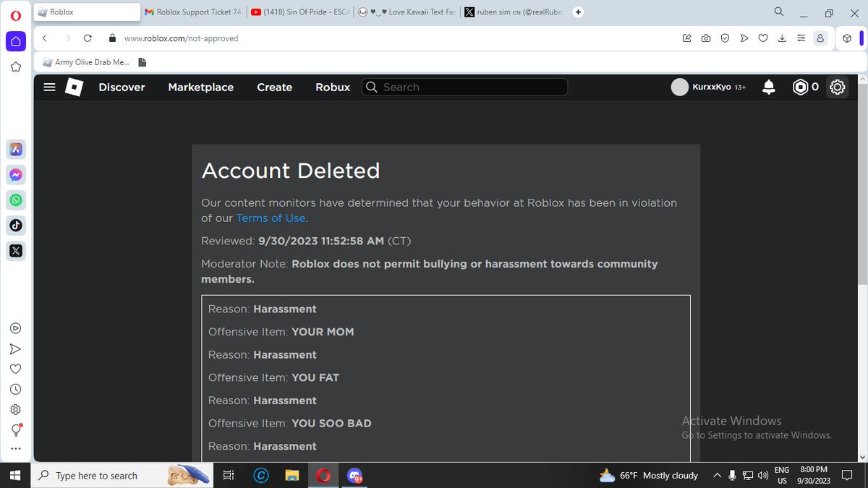The width and height of the screenshot is (868, 488).
Task: Open the blank page bookmark icon
Action: point(142,63)
